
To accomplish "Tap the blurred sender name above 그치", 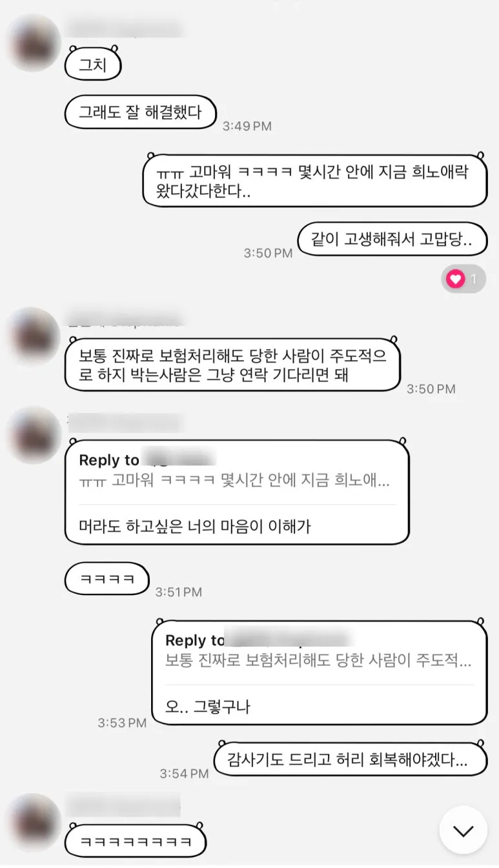I will click(124, 30).
